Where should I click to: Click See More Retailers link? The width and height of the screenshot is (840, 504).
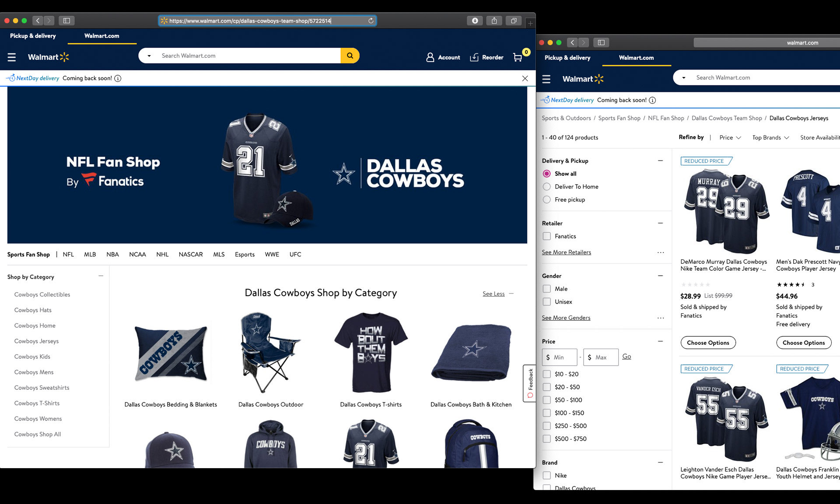tap(566, 252)
